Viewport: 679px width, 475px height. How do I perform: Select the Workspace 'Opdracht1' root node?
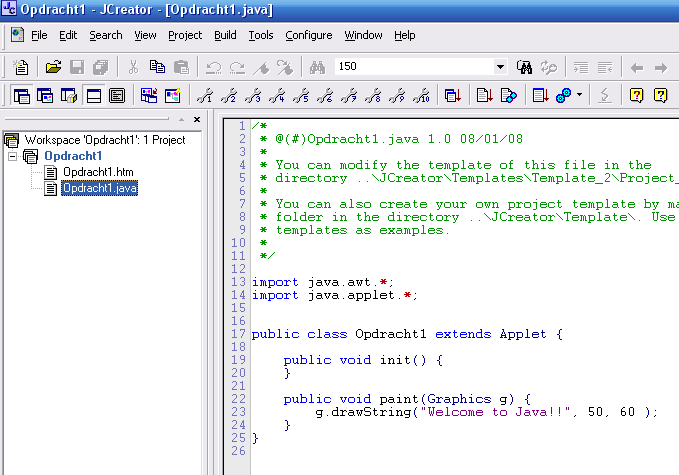coord(105,140)
